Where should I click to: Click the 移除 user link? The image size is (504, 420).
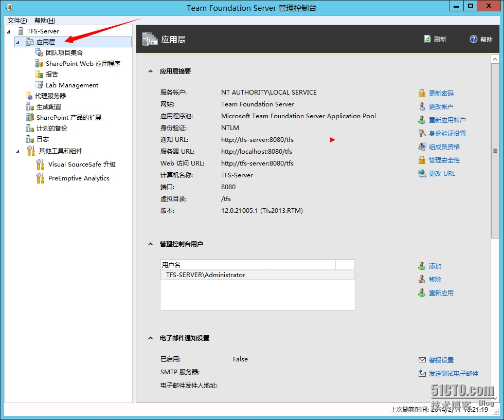pyautogui.click(x=435, y=280)
